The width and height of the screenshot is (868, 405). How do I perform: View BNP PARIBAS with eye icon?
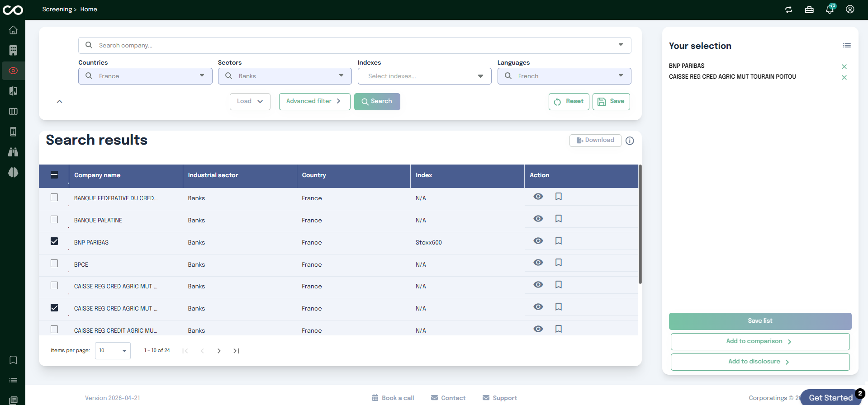click(538, 241)
